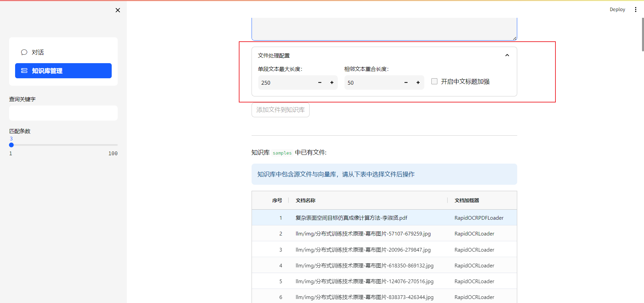
Task: Select file ending 124076-270516.jpg
Action: (364, 281)
